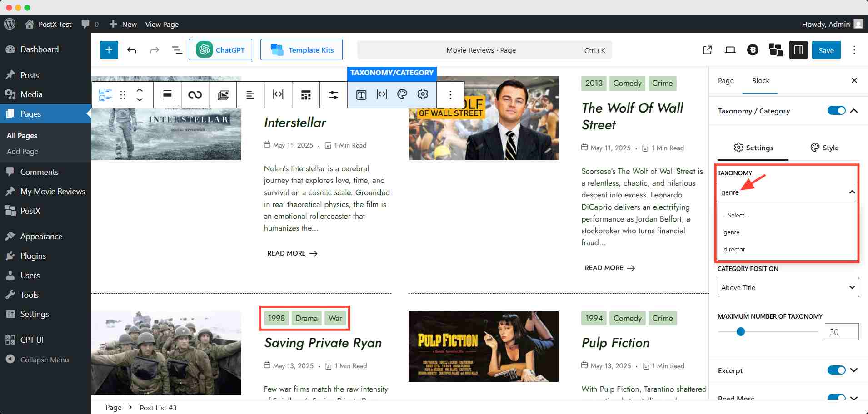Open editor options three-dot menu
868x414 pixels.
[x=854, y=50]
